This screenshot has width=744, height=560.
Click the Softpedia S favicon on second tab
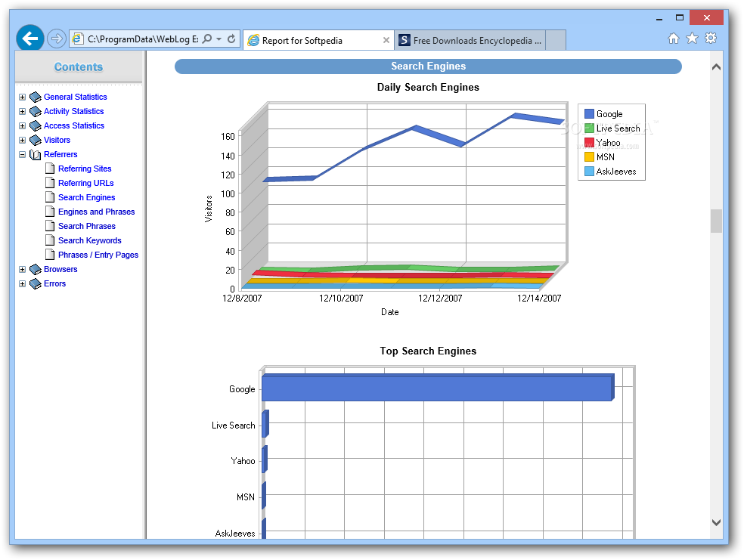point(404,40)
